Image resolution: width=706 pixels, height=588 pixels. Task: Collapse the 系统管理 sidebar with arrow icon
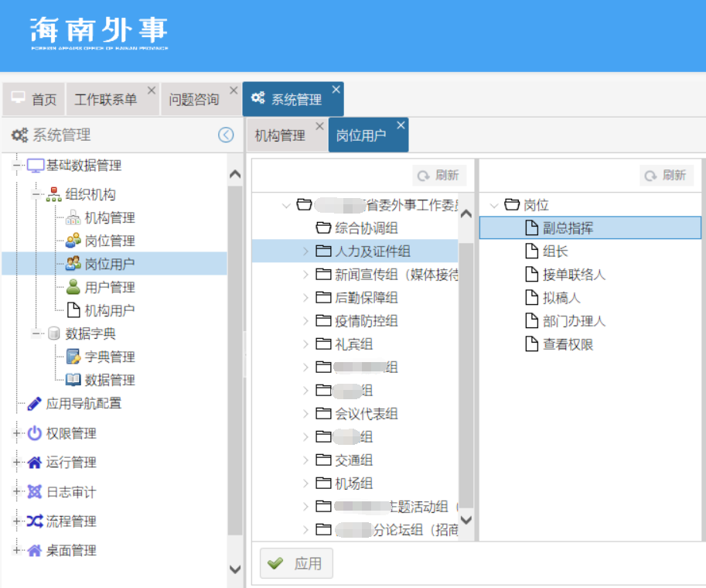point(226,135)
